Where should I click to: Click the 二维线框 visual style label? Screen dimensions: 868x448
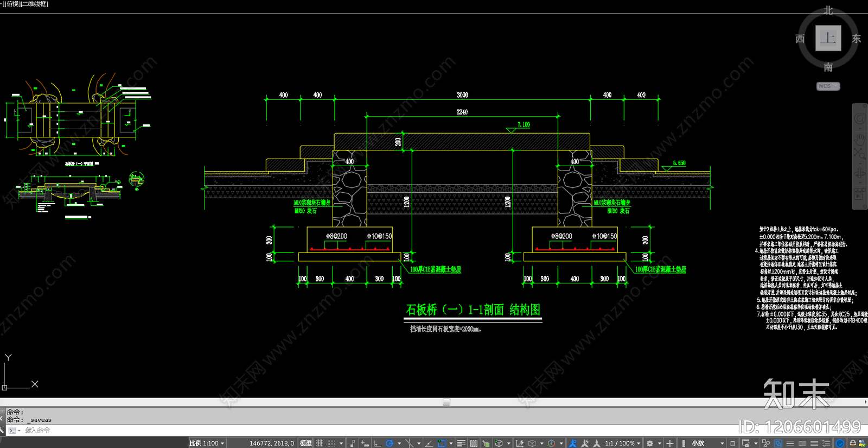[35, 4]
